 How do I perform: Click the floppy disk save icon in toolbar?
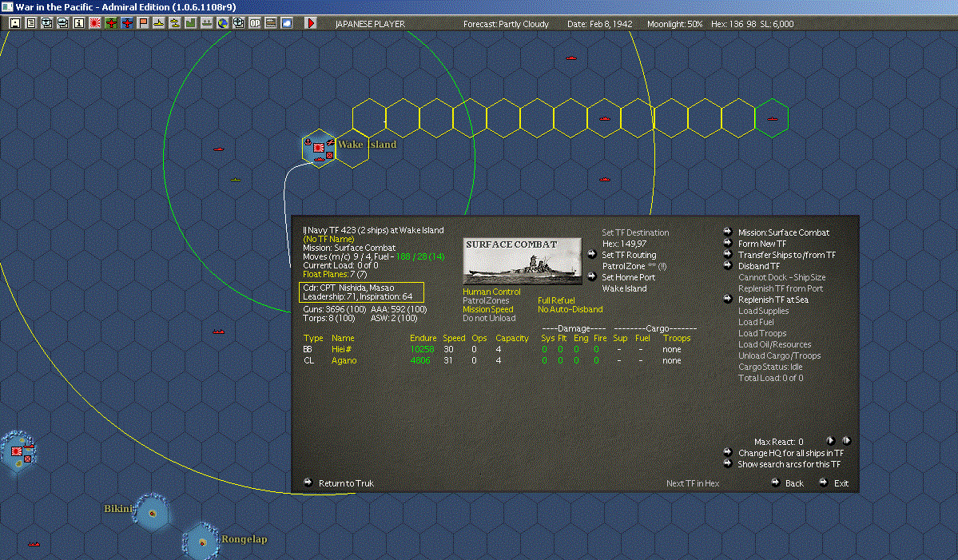tap(15, 23)
